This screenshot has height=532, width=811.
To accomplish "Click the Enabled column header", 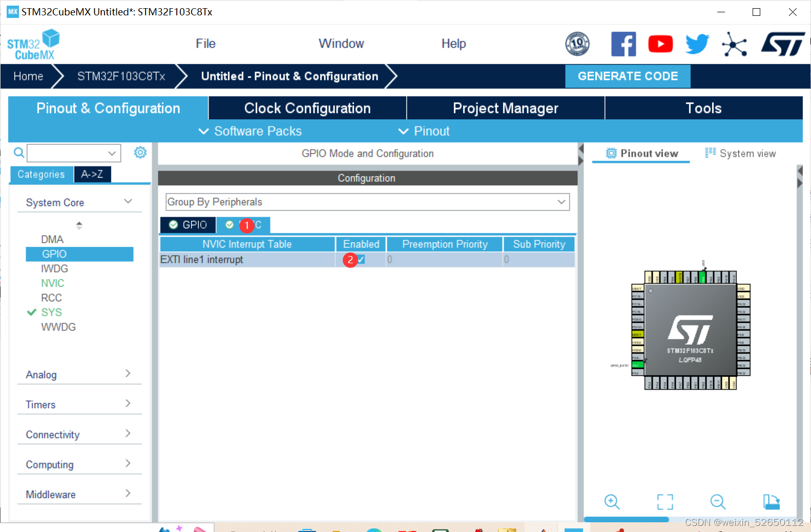I will click(x=361, y=244).
